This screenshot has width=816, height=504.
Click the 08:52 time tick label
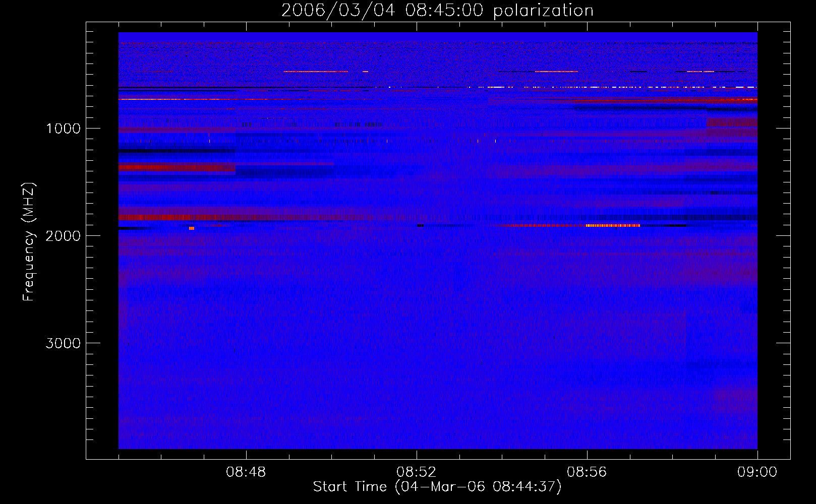point(417,472)
